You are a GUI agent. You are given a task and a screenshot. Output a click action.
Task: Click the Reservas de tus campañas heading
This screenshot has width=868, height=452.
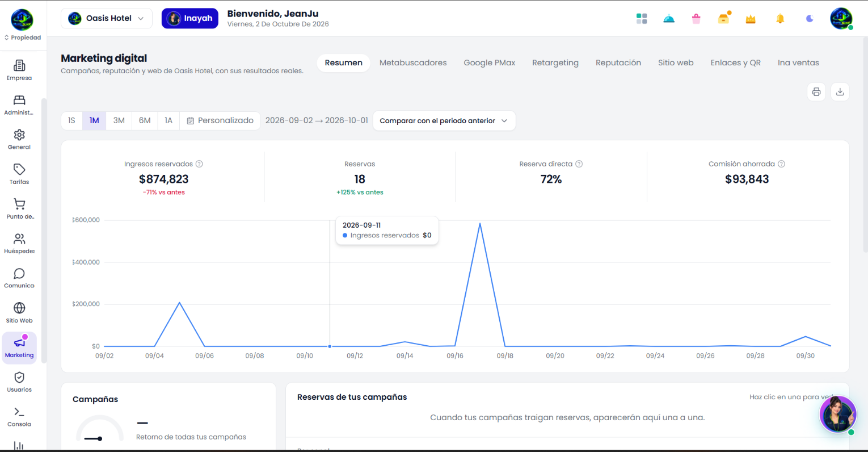pyautogui.click(x=352, y=397)
